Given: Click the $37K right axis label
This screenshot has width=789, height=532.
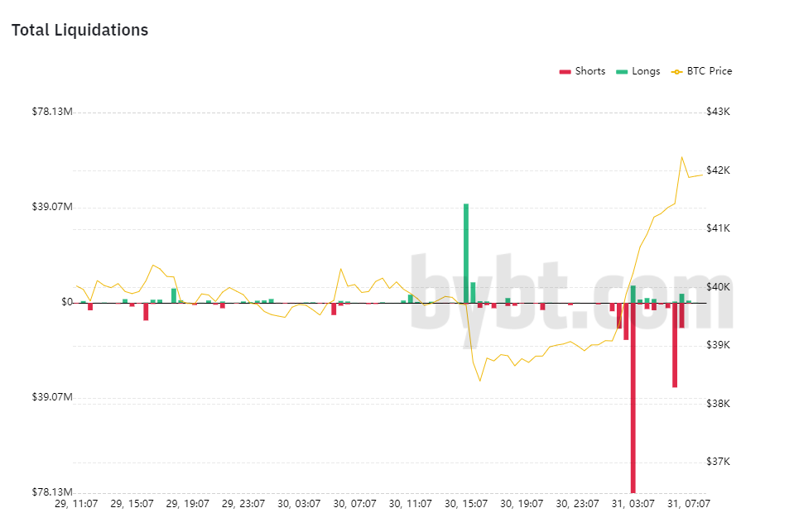Looking at the screenshot, I should [x=717, y=462].
